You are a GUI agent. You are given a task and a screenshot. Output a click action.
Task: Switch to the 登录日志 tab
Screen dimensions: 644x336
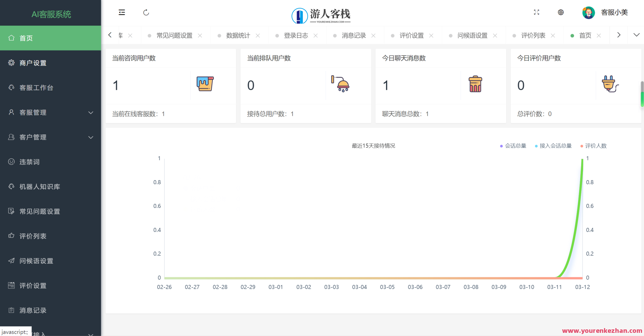[296, 35]
